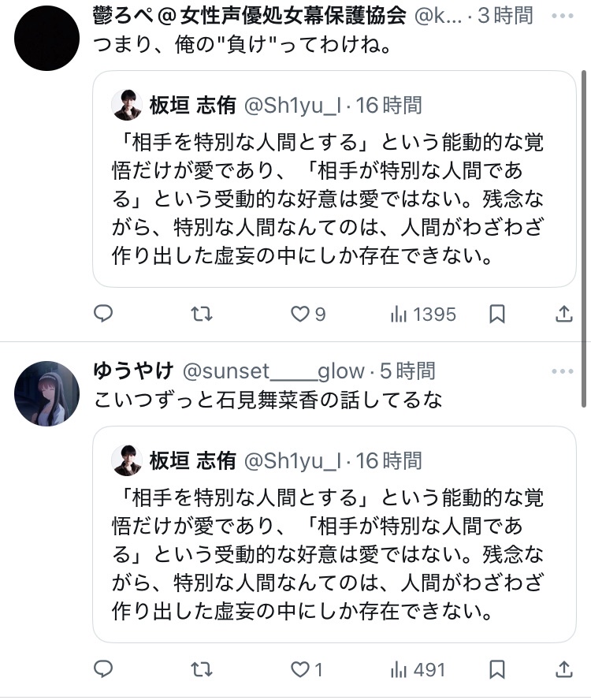Viewport: 591px width, 700px height.
Task: Bookmark the 鬱ろぺ tweet
Action: pos(497,315)
